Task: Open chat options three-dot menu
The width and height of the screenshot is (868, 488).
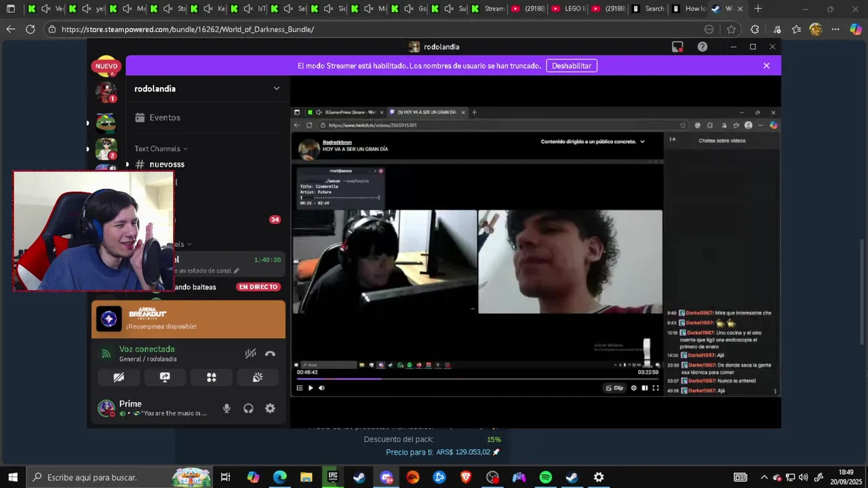Action: click(x=775, y=391)
